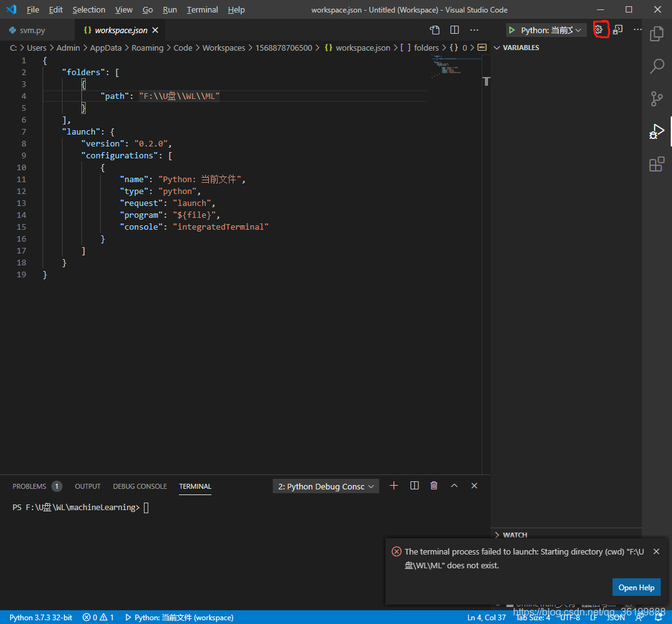Kill the terminal using the trash icon
This screenshot has width=672, height=624.
pyautogui.click(x=434, y=486)
